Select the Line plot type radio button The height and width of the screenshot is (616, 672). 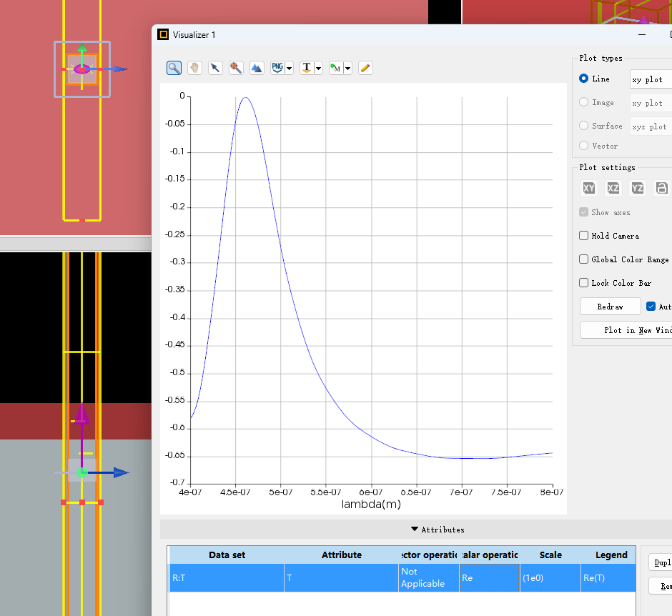coord(584,79)
